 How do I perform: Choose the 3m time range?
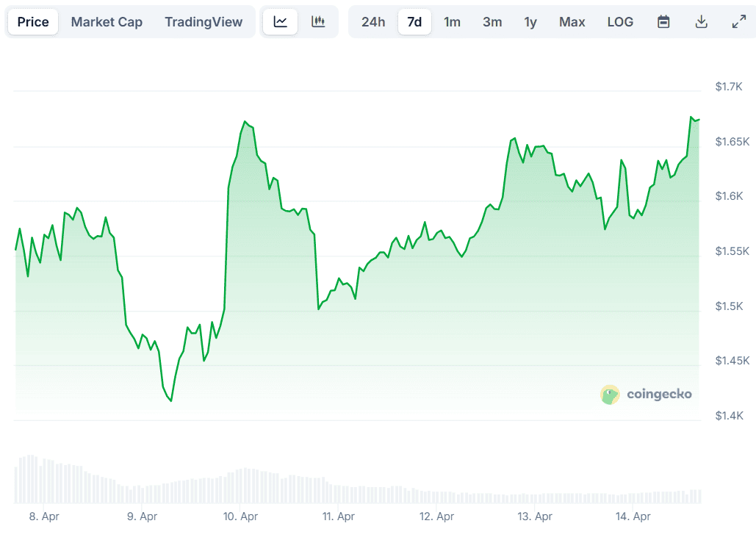point(492,22)
